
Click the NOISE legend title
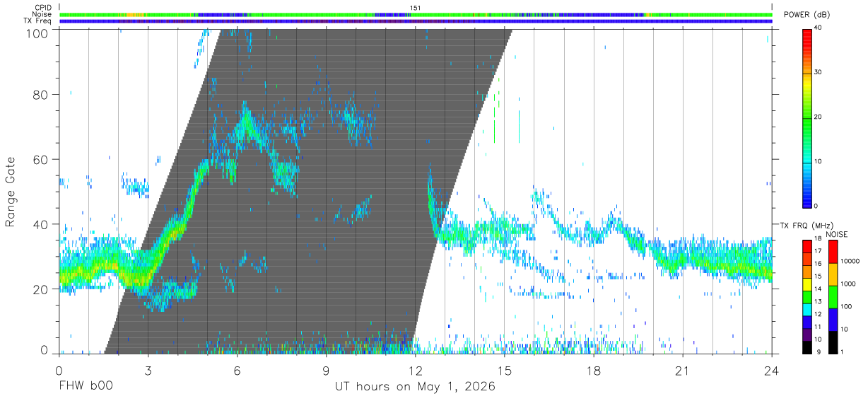click(x=836, y=234)
